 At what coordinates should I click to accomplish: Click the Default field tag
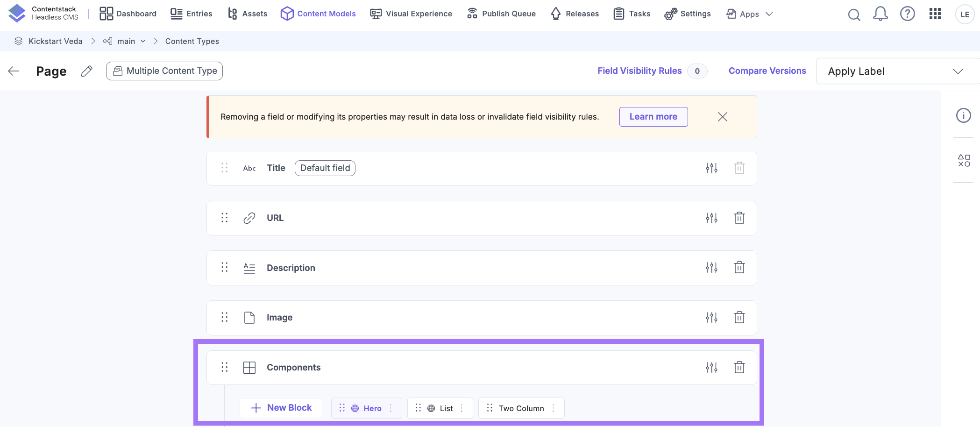[325, 168]
